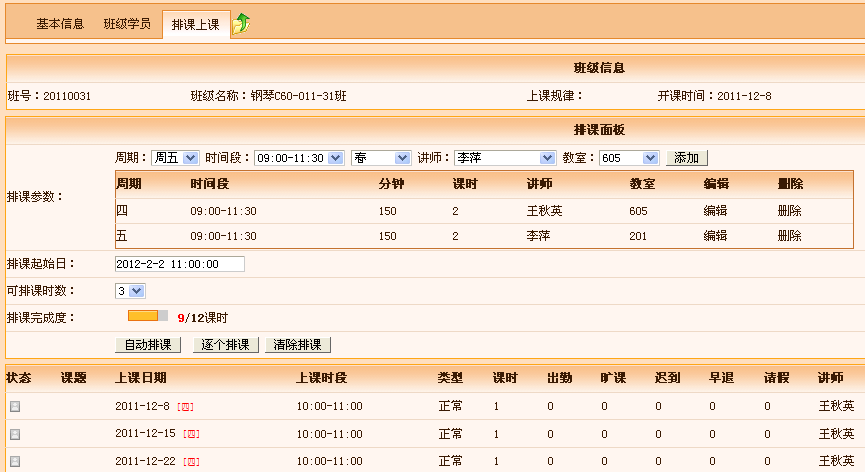Open the 周期 dropdown showing 周五
The image size is (865, 472).
175,158
